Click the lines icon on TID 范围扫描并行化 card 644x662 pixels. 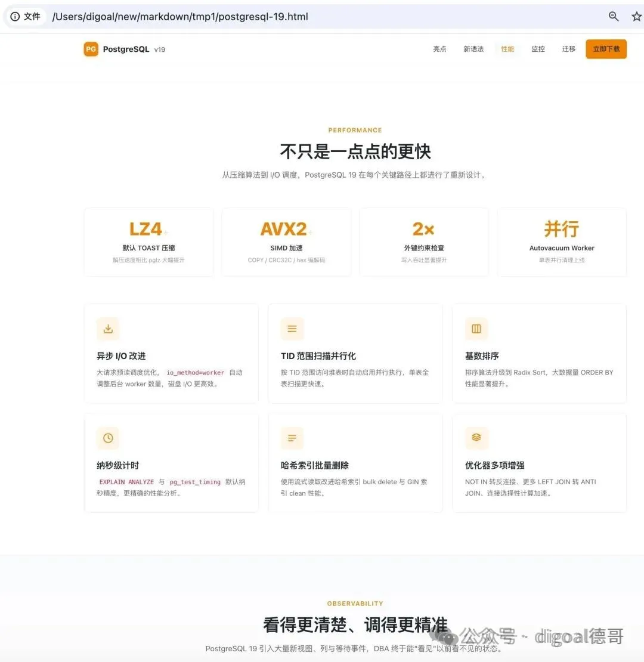click(292, 329)
